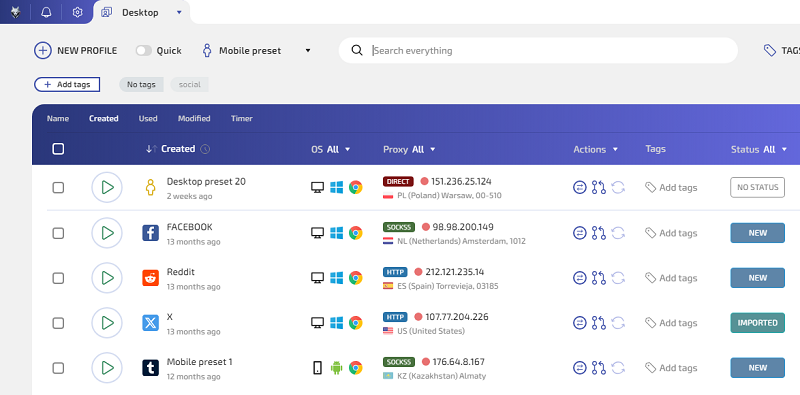Sort by Name

tap(58, 118)
